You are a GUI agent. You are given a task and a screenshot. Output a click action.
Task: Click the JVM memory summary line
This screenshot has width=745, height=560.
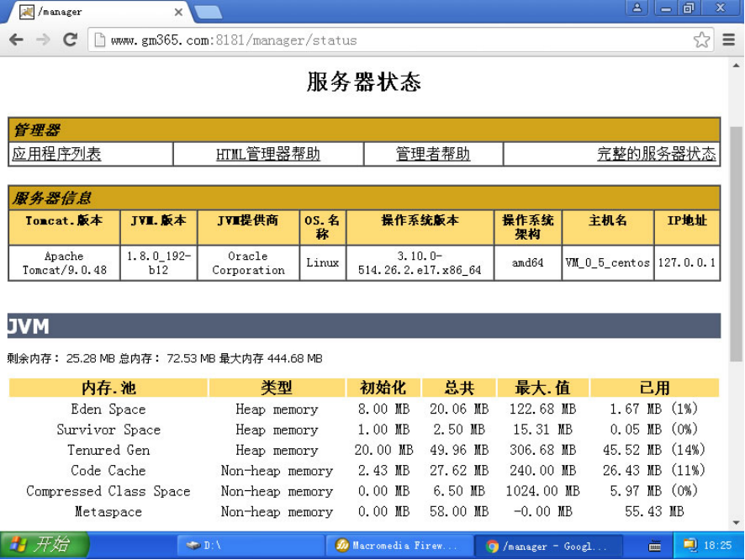[165, 358]
